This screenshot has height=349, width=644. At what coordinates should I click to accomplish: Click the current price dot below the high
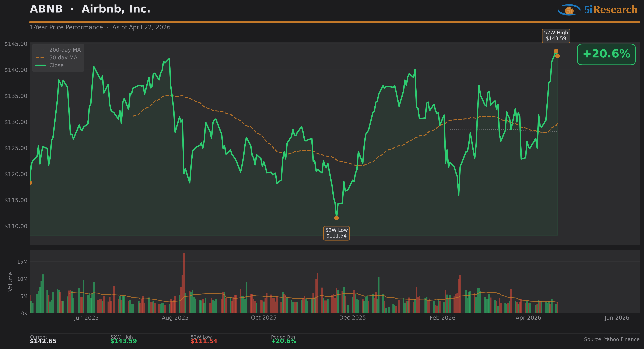(x=557, y=56)
